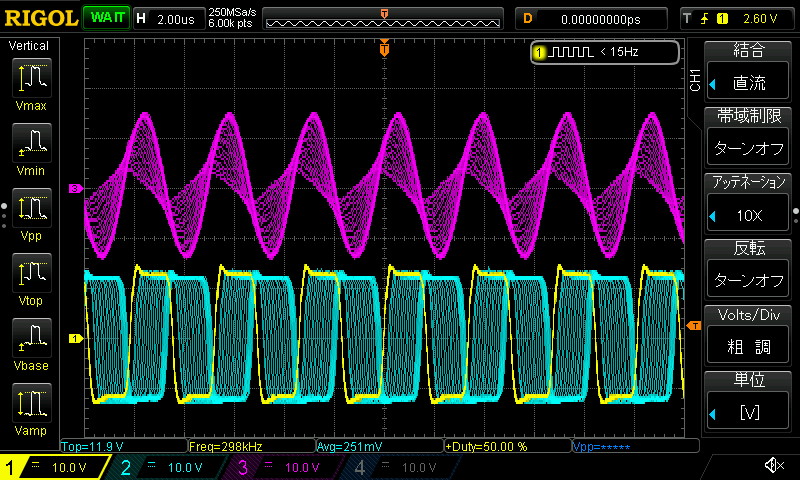Click the +Duty=50.00 % measurement readout
The image size is (800, 480).
click(x=508, y=446)
